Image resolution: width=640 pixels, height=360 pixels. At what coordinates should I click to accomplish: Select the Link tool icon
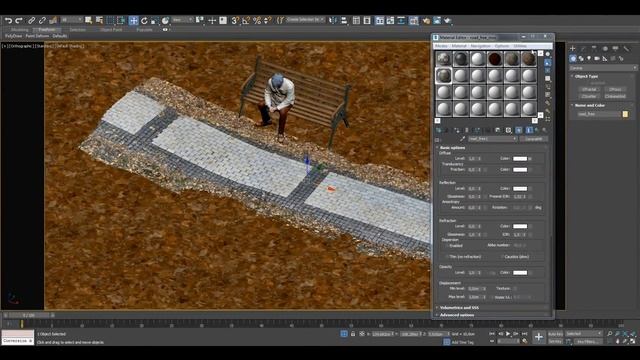[x=31, y=20]
